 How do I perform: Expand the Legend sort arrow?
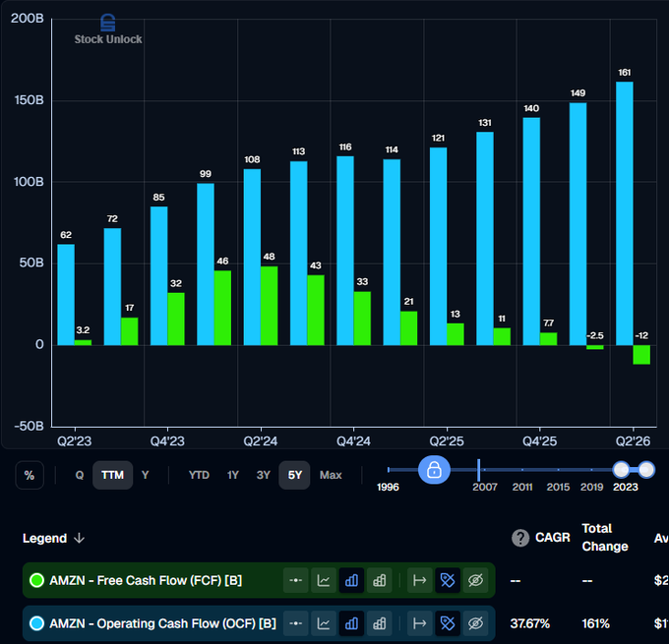[79, 538]
